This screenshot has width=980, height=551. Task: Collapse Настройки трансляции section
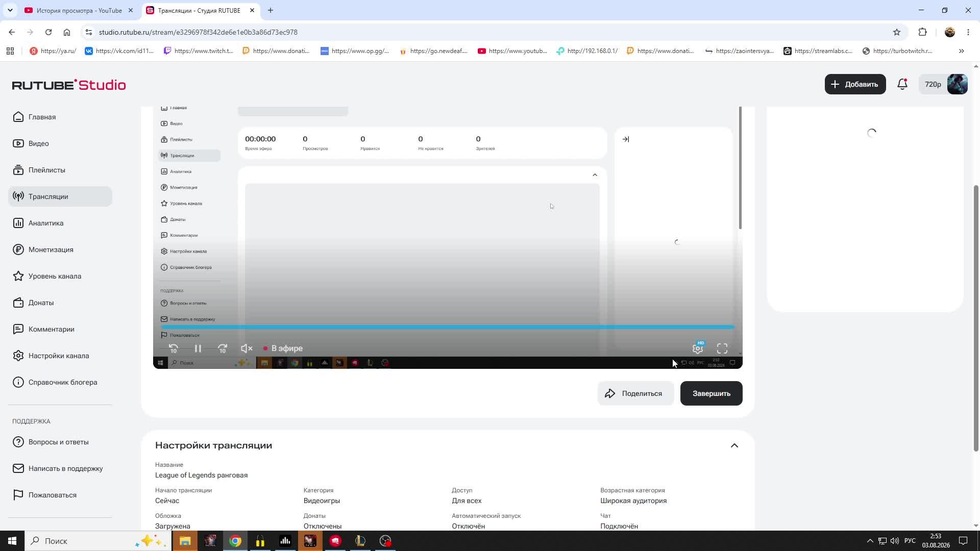coord(734,445)
